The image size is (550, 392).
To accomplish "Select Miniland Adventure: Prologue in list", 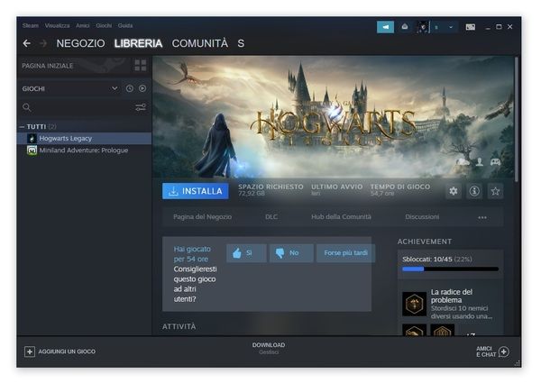I will (x=84, y=150).
